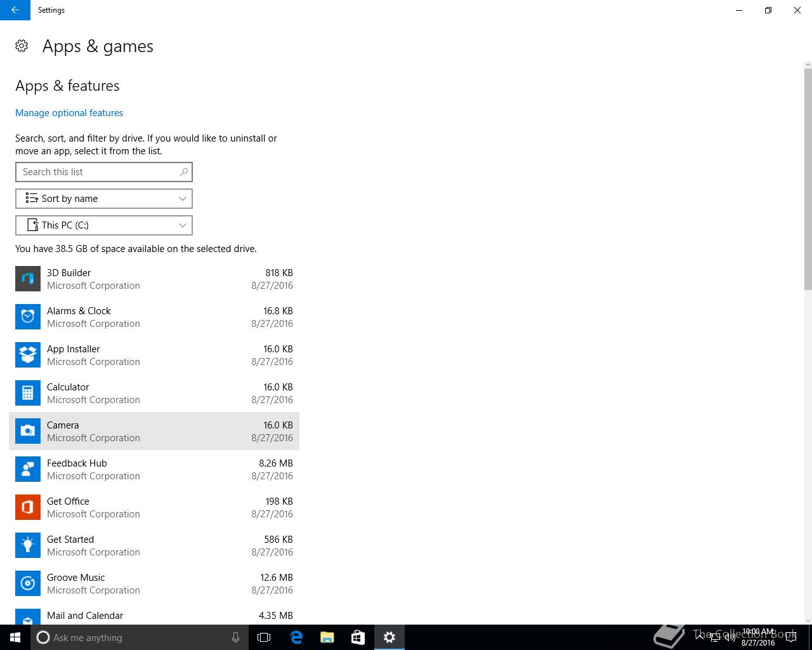The width and height of the screenshot is (812, 650).
Task: Launch Microsoft Edge from the taskbar
Action: 296,637
